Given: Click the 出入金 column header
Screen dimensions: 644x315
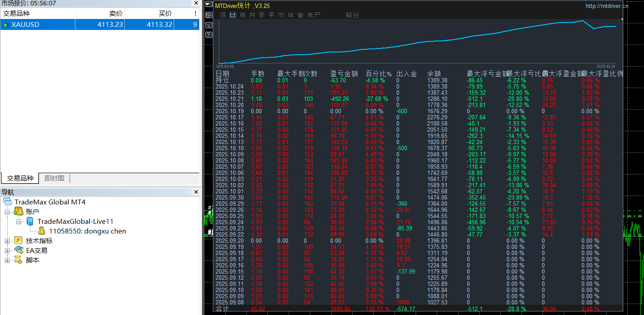Looking at the screenshot, I should [x=407, y=74].
